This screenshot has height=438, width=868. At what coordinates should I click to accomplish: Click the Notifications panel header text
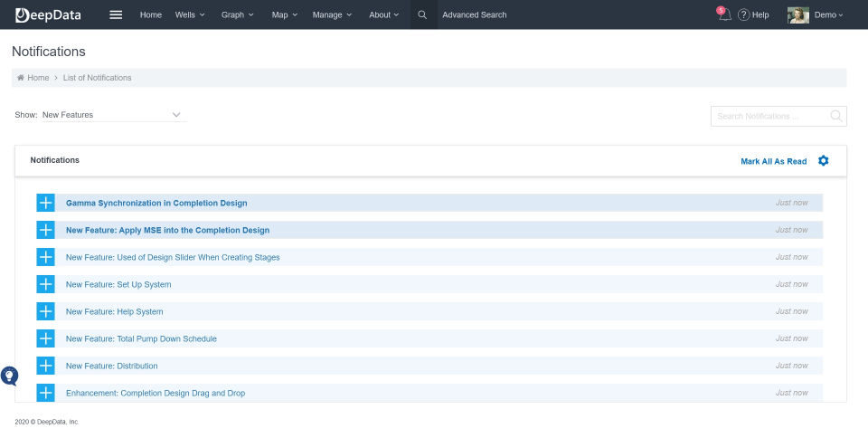pyautogui.click(x=55, y=160)
